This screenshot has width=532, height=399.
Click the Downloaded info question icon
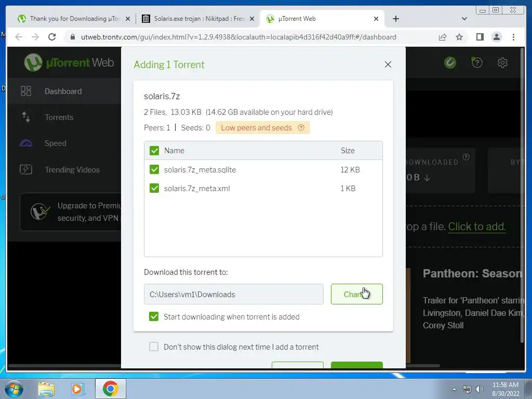pos(466,157)
